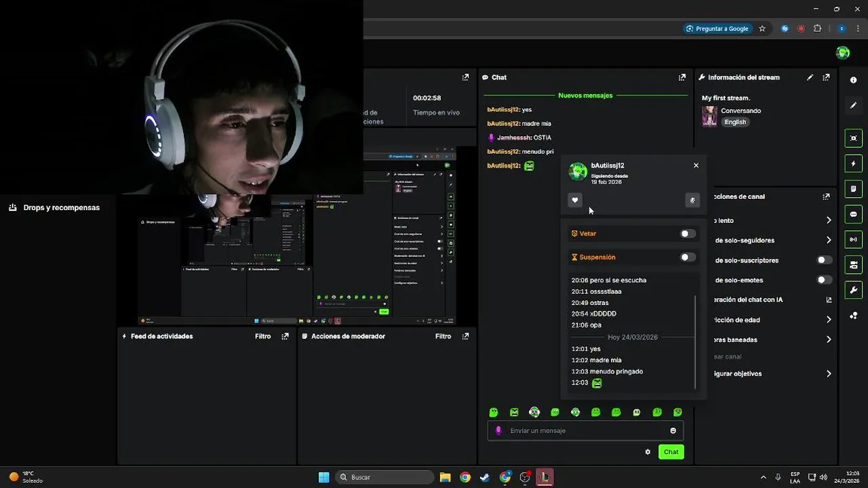868x488 pixels.
Task: Open the Chrome three-dot menu
Action: point(859,28)
